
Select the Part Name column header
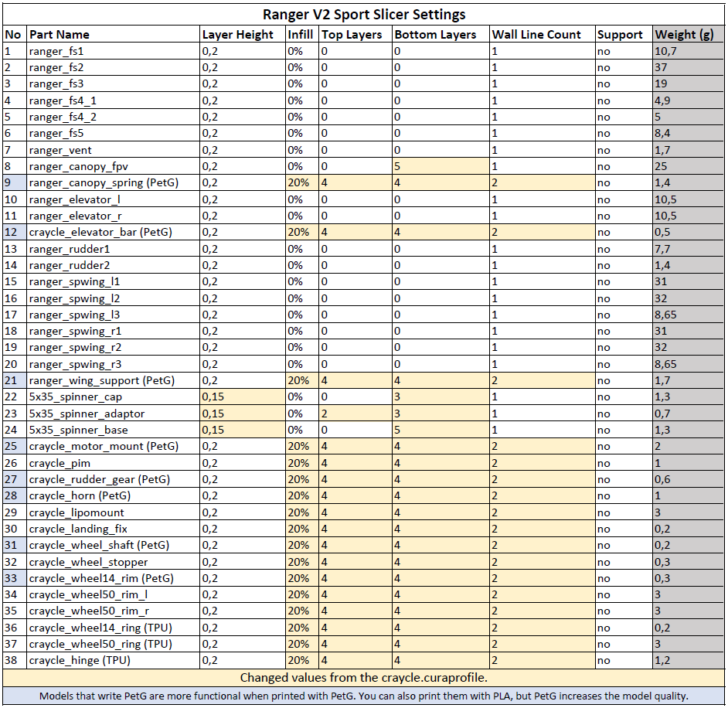(60, 35)
